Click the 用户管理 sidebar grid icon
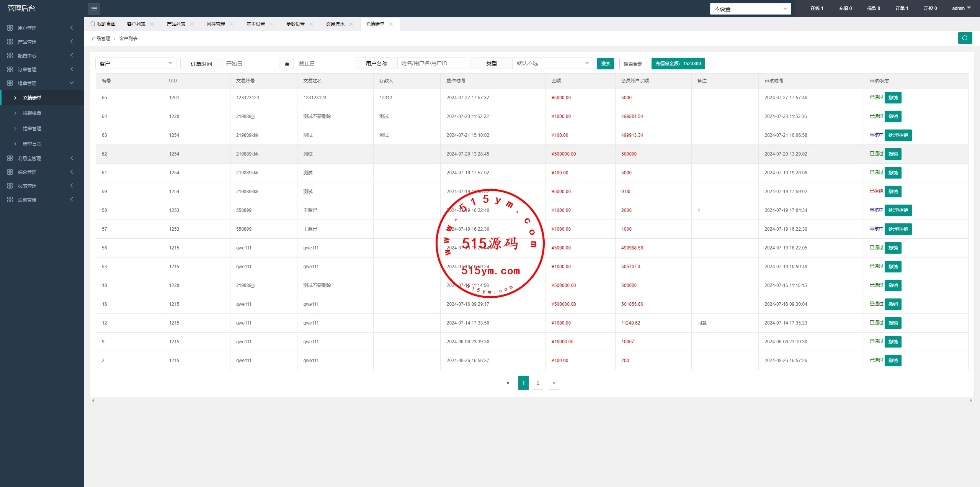Viewport: 980px width, 487px height. click(10, 28)
